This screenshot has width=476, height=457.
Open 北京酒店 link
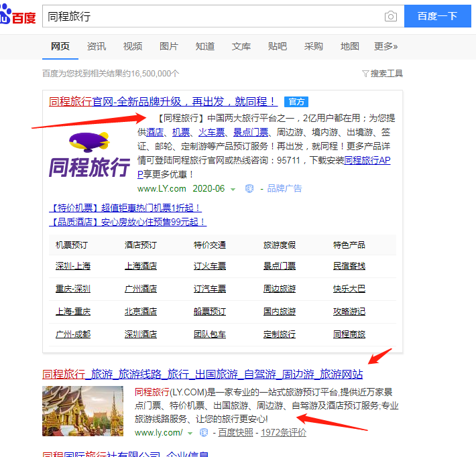tap(141, 312)
